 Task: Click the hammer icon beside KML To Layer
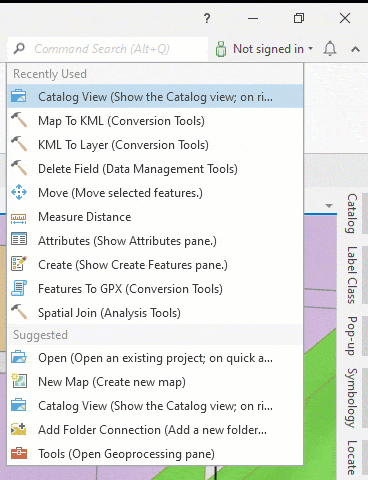pos(19,144)
